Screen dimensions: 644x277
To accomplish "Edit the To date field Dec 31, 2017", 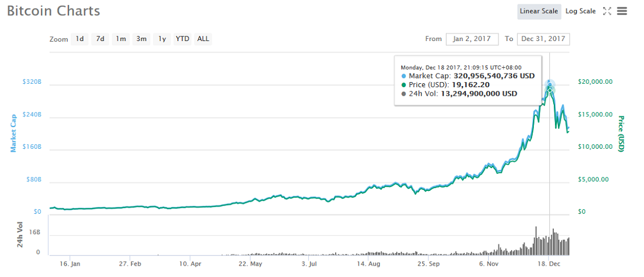I will [x=544, y=39].
